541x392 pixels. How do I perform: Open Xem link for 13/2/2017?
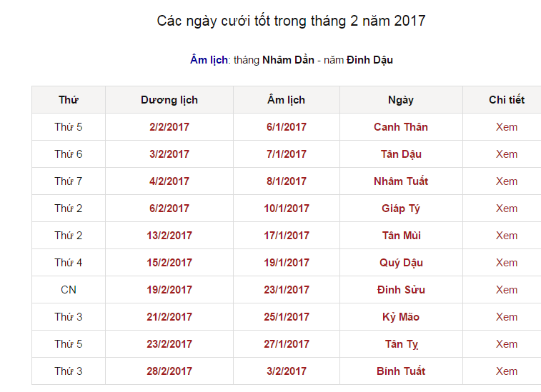pyautogui.click(x=507, y=236)
